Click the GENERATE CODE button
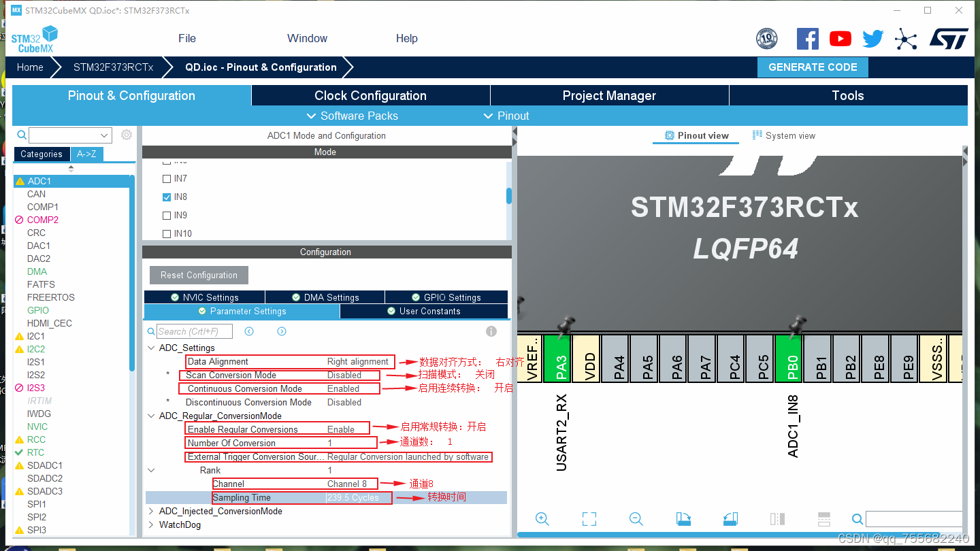Screen dimensions: 980x551 [813, 67]
